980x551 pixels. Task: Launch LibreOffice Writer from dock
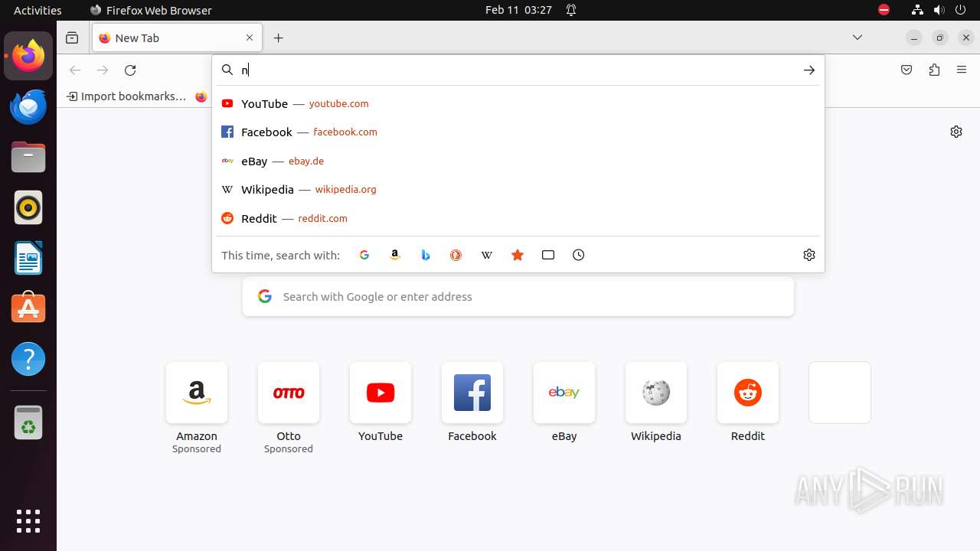pyautogui.click(x=28, y=258)
